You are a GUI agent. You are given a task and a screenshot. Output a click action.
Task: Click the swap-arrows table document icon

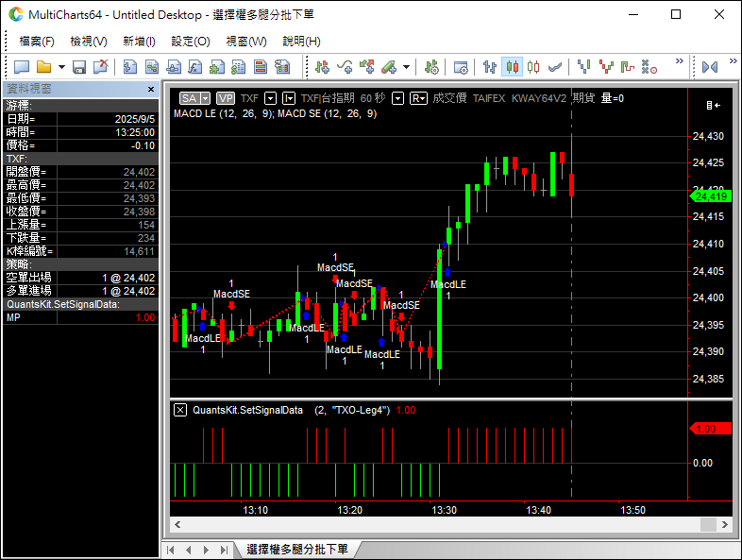coord(282,67)
